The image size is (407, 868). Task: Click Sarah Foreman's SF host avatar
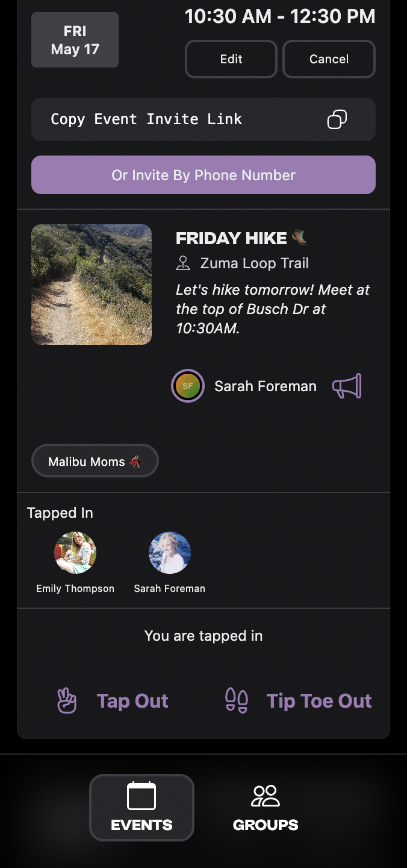click(188, 386)
